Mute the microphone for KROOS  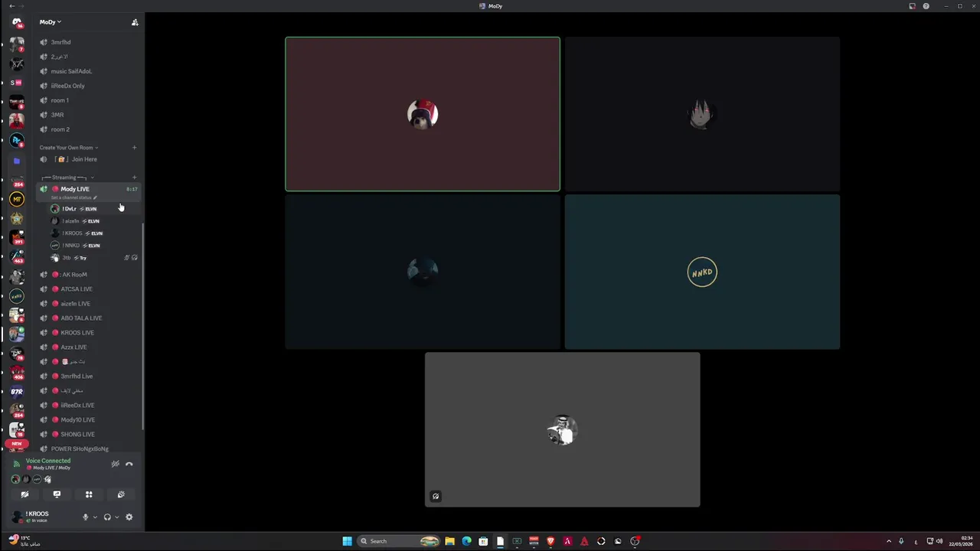[86, 517]
